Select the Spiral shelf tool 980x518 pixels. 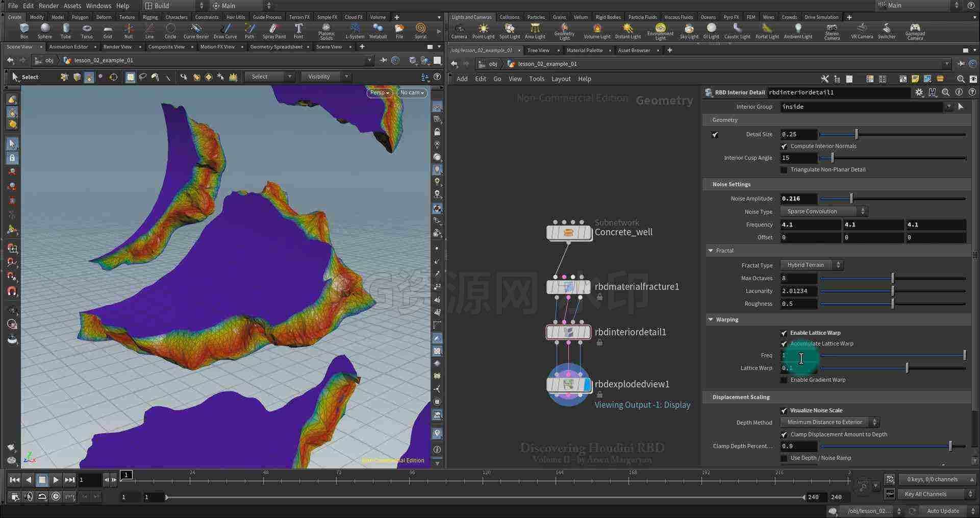[420, 31]
